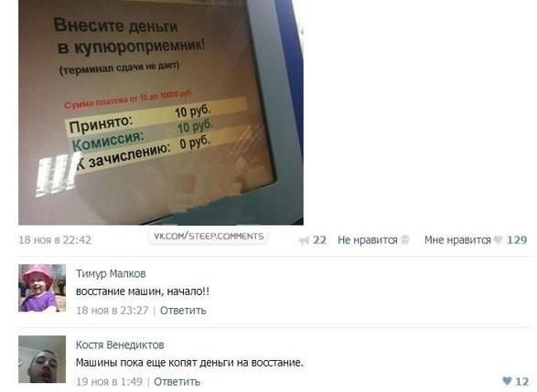
Task: Click the dislike icon next to Не нравится
Action: coord(405,239)
